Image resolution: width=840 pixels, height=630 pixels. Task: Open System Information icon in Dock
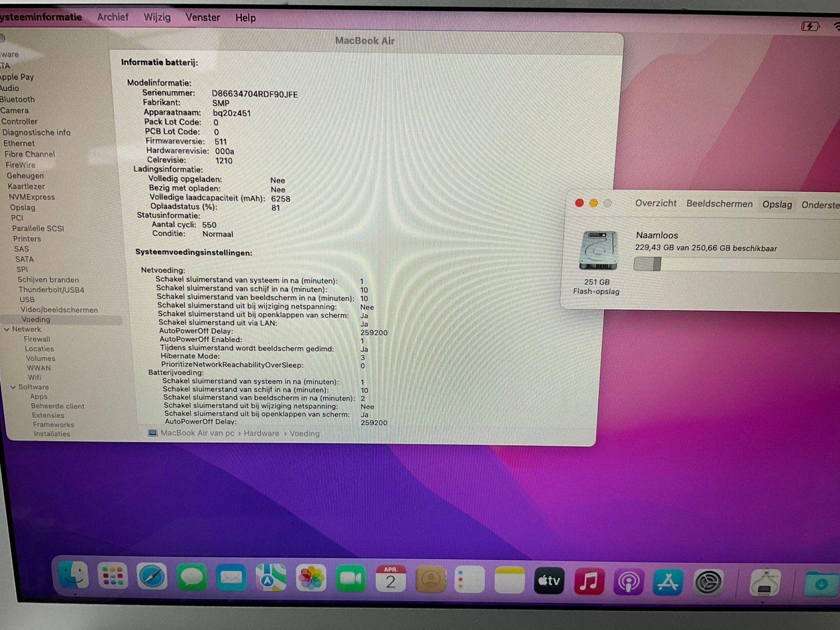coord(765,583)
